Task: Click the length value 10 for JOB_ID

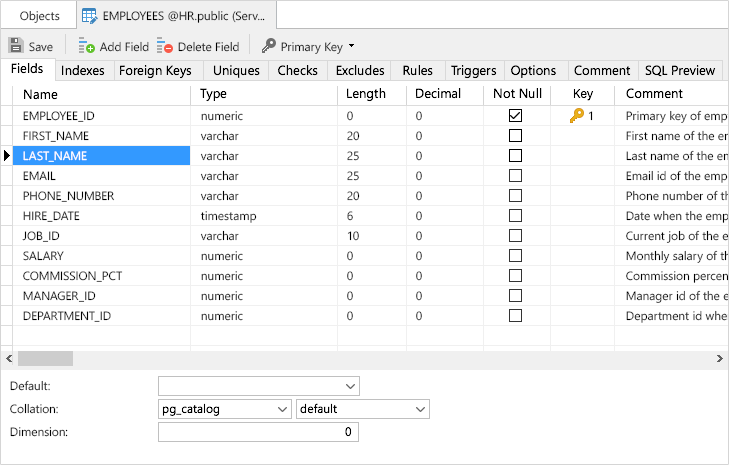Action: click(x=353, y=236)
